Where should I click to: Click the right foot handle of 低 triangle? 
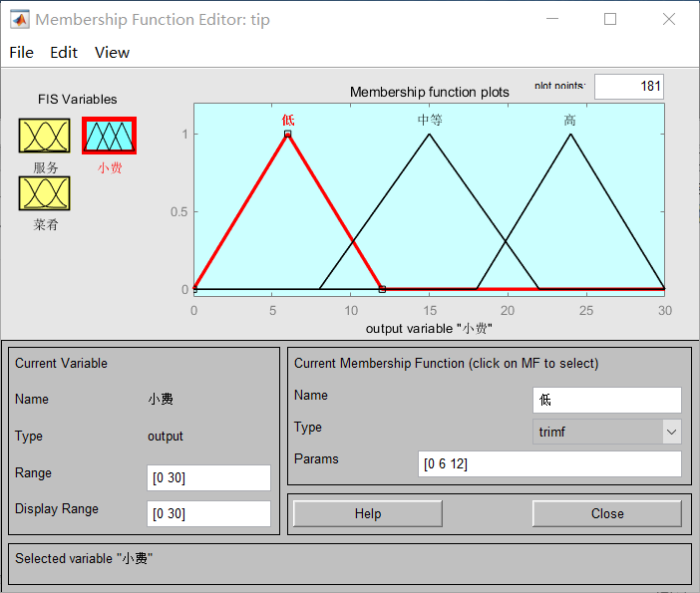pyautogui.click(x=382, y=289)
